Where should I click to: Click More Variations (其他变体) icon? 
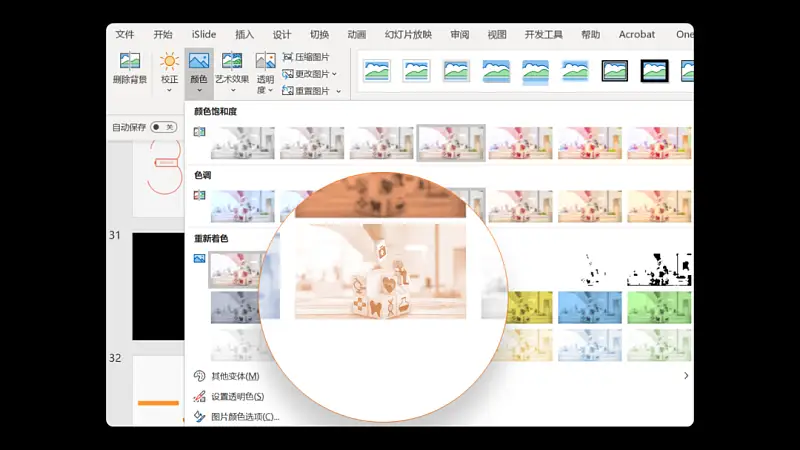[199, 376]
